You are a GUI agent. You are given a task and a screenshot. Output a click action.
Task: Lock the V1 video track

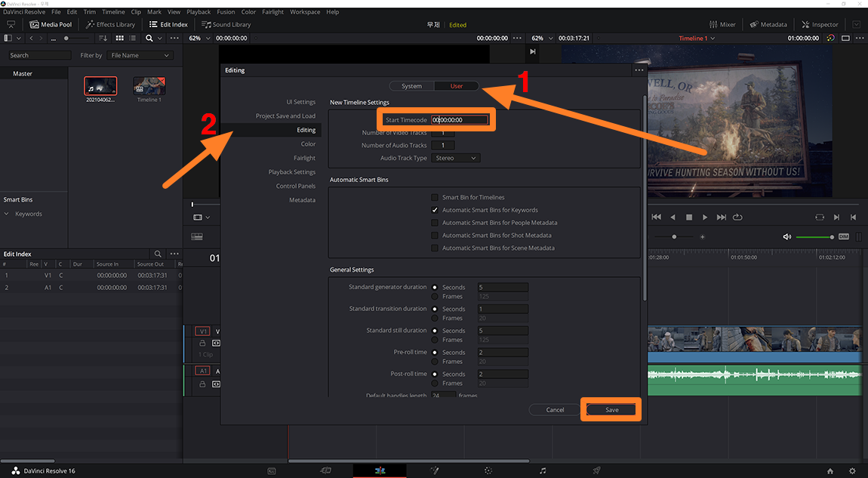(x=202, y=344)
